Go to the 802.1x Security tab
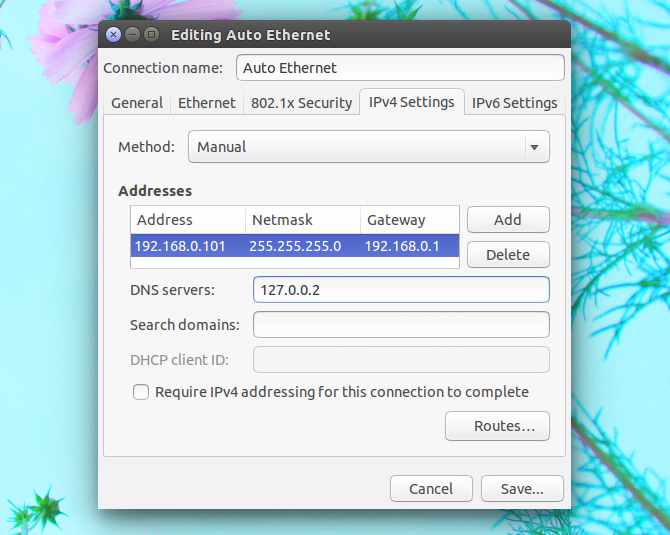The image size is (670, 535). (x=302, y=103)
